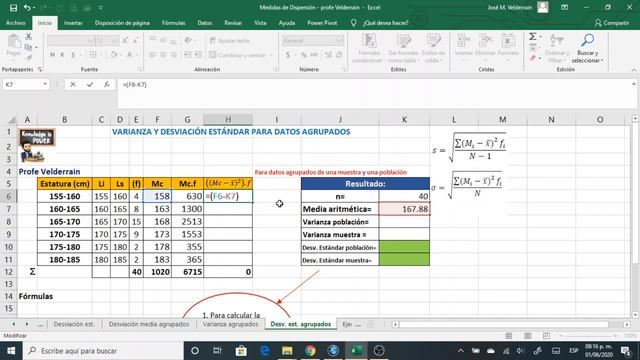Click row 12 header

pos(9,272)
